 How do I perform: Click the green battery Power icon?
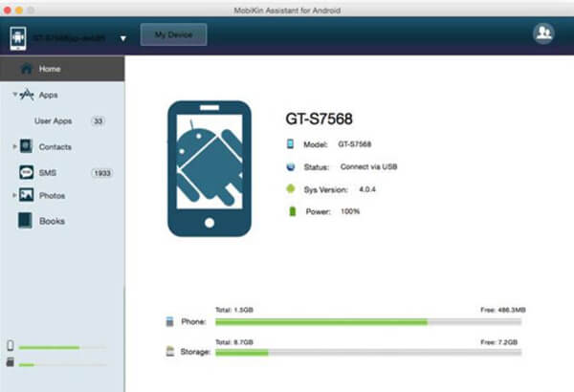(x=293, y=210)
